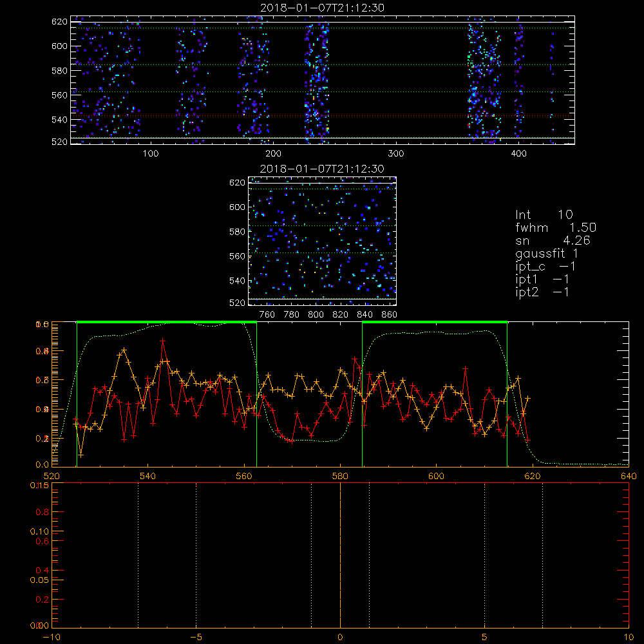Viewport: 644px width, 644px height.
Task: Select the 'ipt2 -1' parameter text
Action: [542, 292]
